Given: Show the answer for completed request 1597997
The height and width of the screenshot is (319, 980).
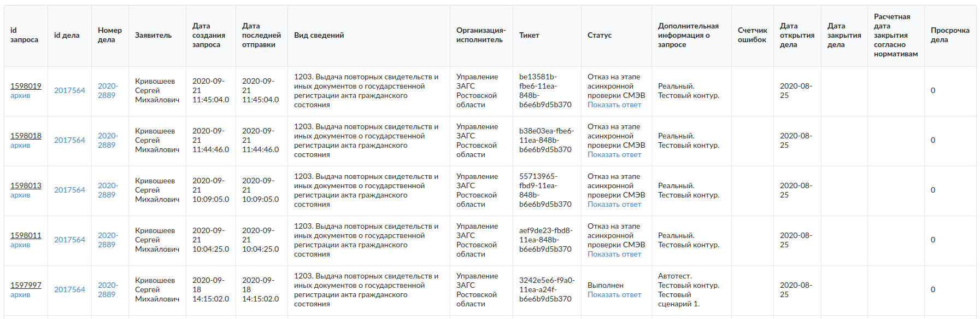Looking at the screenshot, I should (614, 295).
